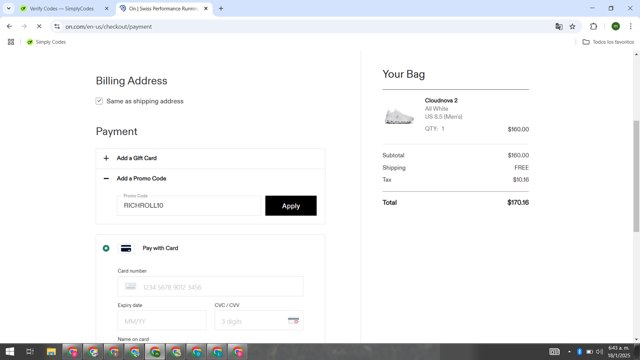640x360 pixels.
Task: Click the Expiry date field
Action: (162, 321)
